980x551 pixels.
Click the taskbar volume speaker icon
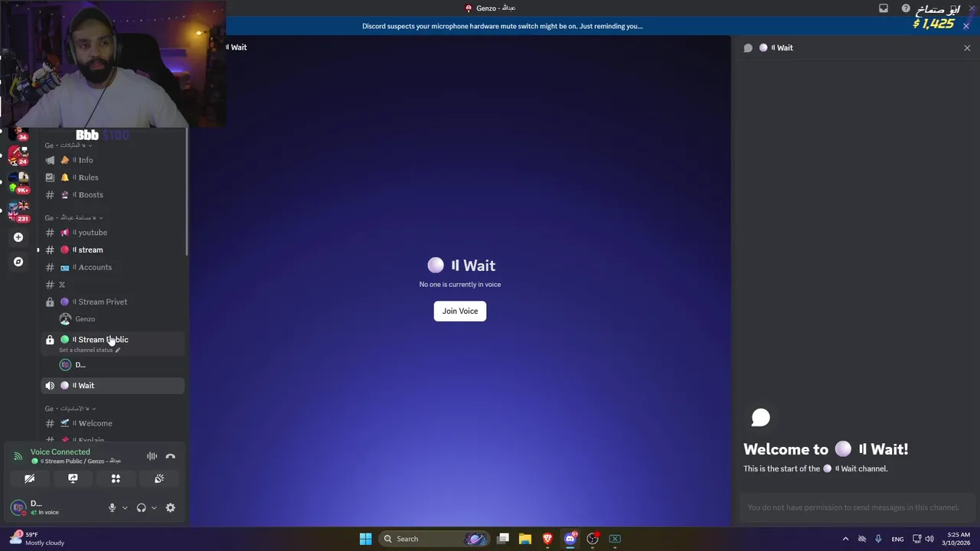tap(929, 539)
